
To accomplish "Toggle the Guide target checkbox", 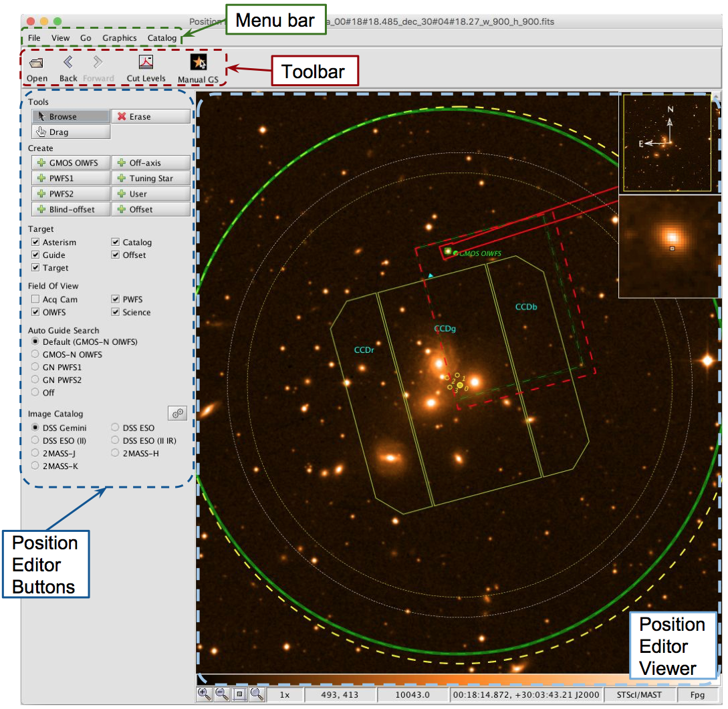I will [x=35, y=255].
